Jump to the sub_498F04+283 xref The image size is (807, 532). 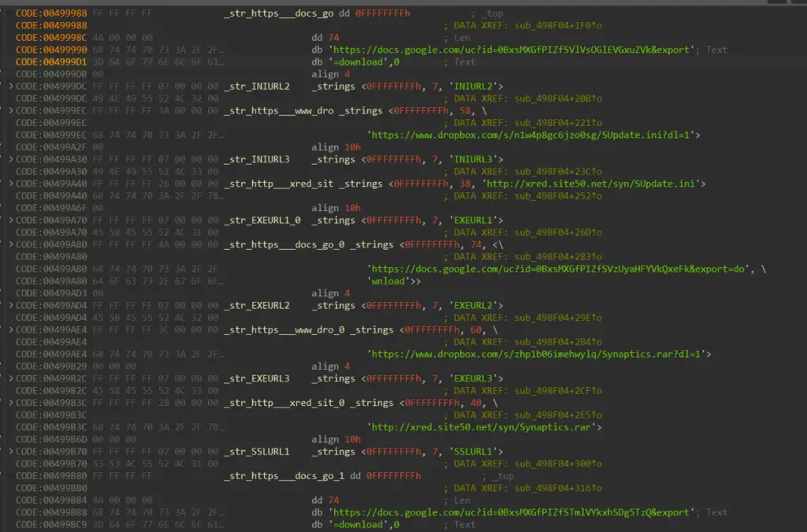(x=558, y=257)
